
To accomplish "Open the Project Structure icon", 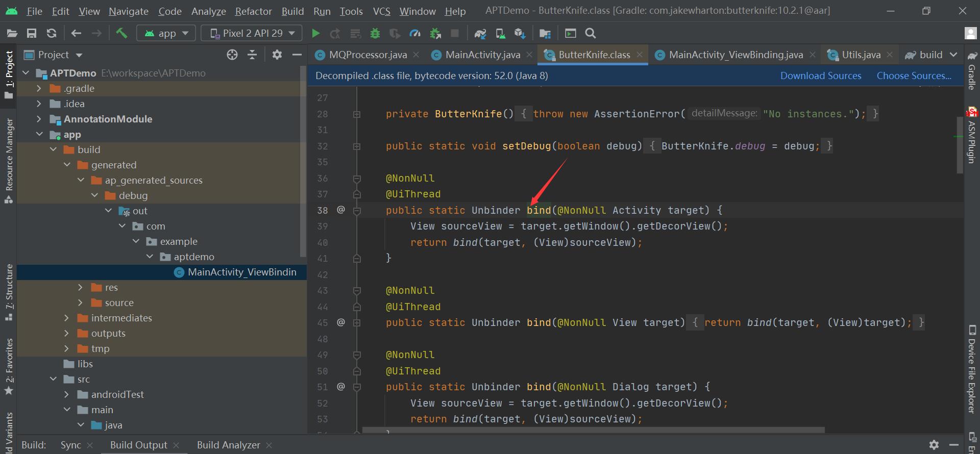I will 545,33.
